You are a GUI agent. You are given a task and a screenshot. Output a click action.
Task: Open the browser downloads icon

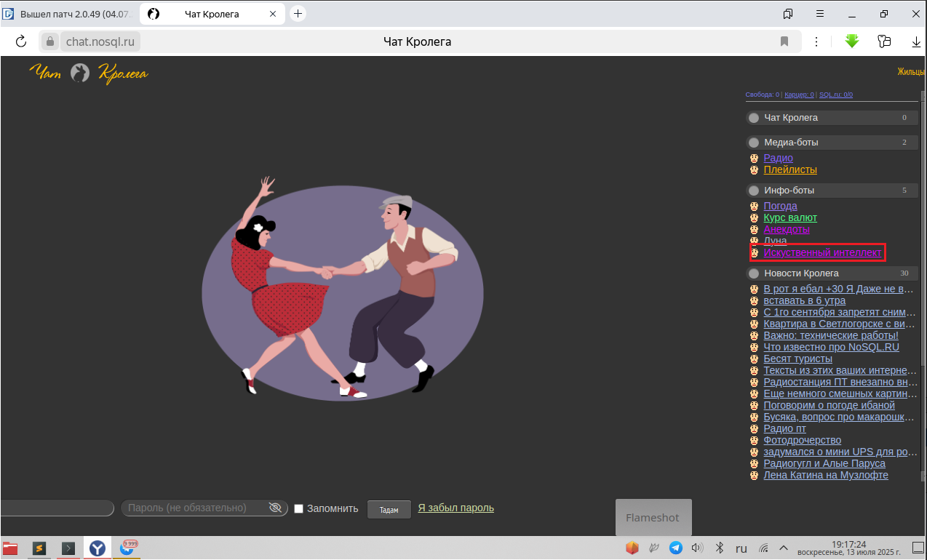(916, 42)
